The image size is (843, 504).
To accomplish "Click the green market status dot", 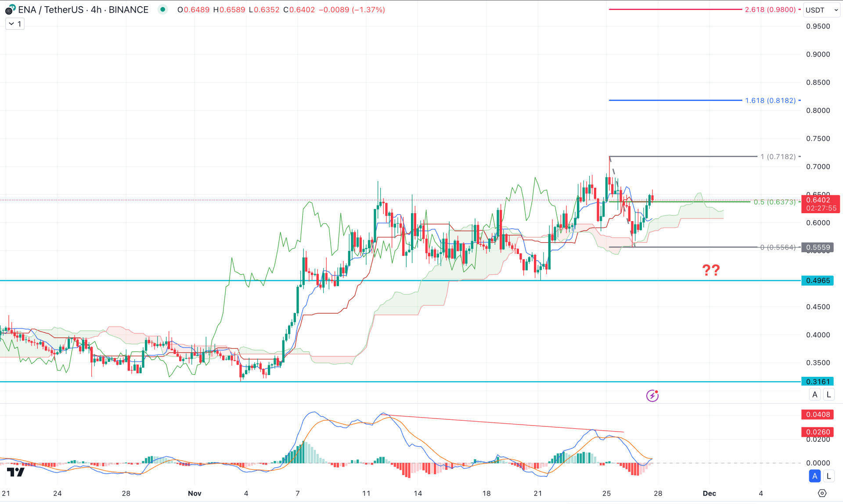I will pyautogui.click(x=163, y=10).
